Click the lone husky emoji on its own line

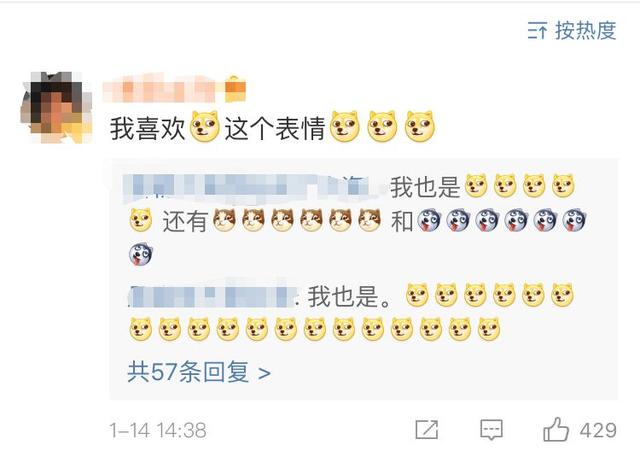141,254
